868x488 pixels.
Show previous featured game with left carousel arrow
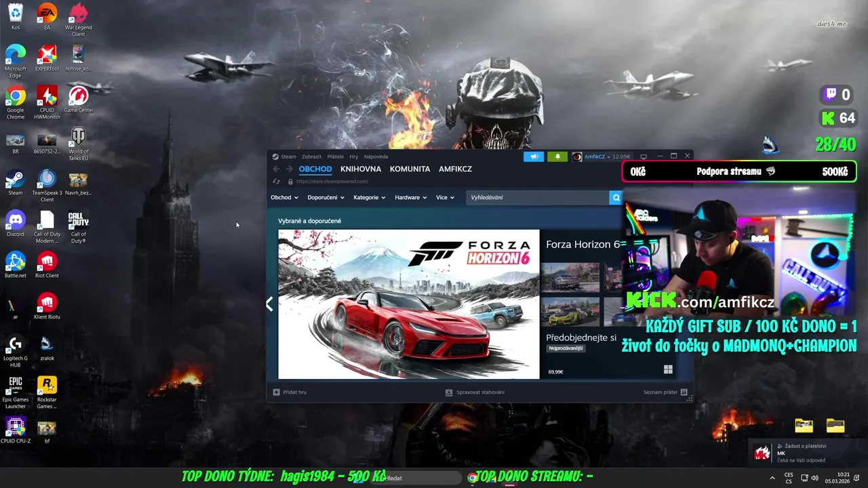269,304
